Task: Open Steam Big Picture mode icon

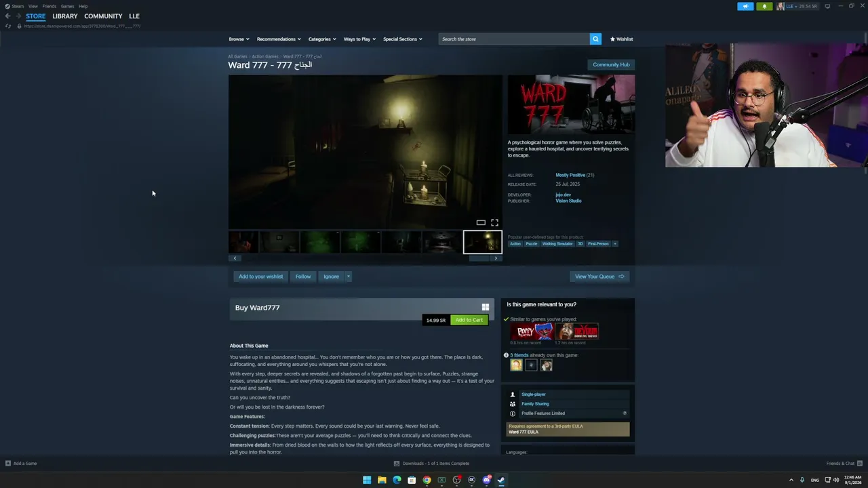Action: tap(827, 6)
